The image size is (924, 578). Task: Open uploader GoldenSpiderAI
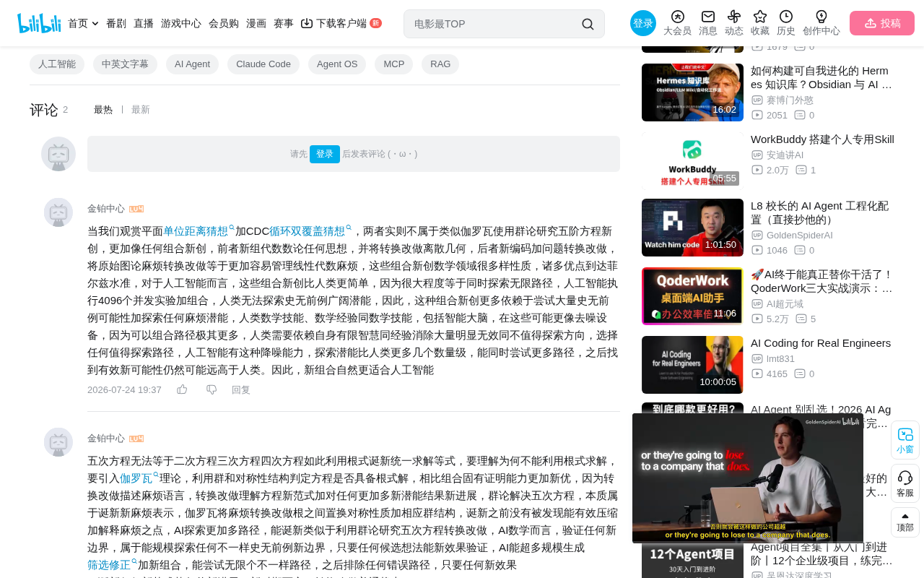tap(800, 236)
